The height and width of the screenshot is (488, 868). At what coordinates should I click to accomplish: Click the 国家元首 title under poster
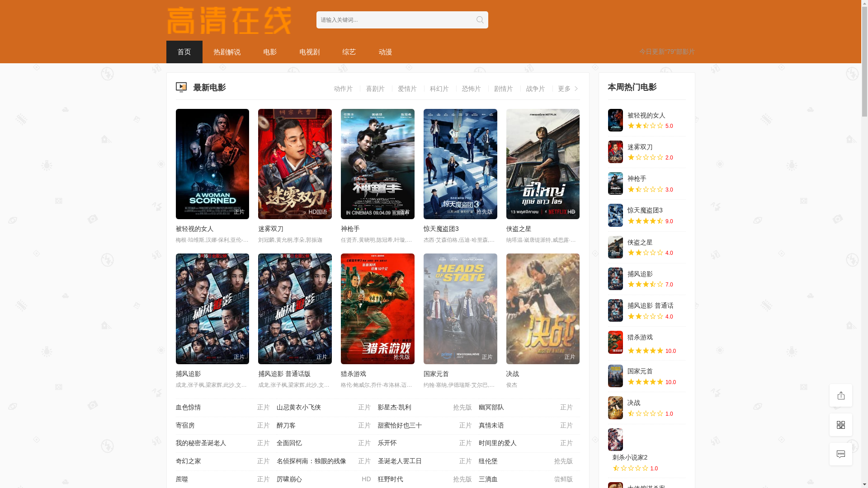(x=436, y=374)
